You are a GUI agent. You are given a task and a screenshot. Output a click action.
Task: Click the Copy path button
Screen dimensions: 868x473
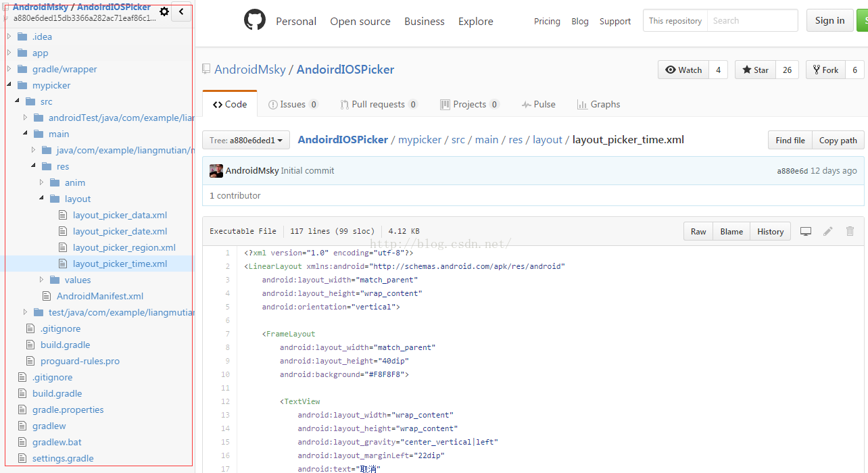pos(838,140)
